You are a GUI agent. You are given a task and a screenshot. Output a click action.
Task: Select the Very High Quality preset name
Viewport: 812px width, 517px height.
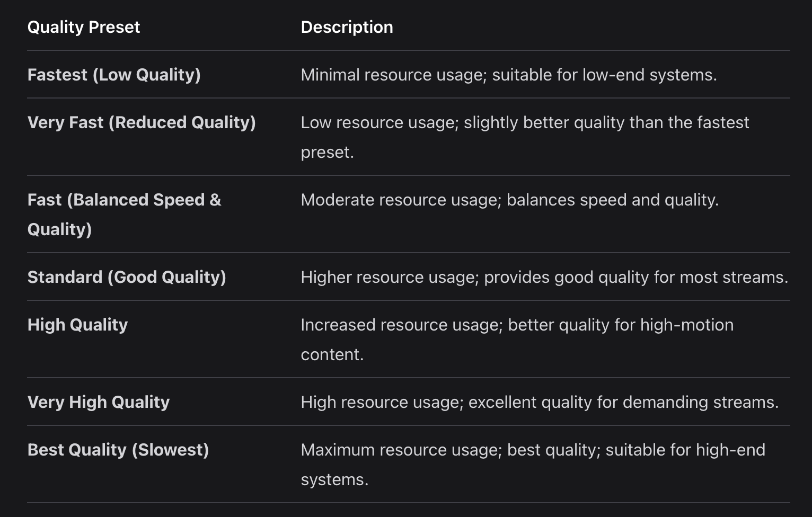(x=99, y=402)
